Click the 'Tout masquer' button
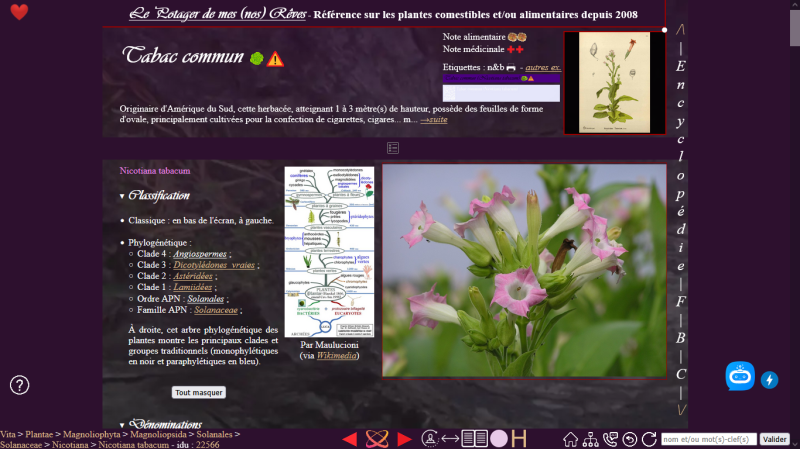Image resolution: width=800 pixels, height=449 pixels. 198,392
